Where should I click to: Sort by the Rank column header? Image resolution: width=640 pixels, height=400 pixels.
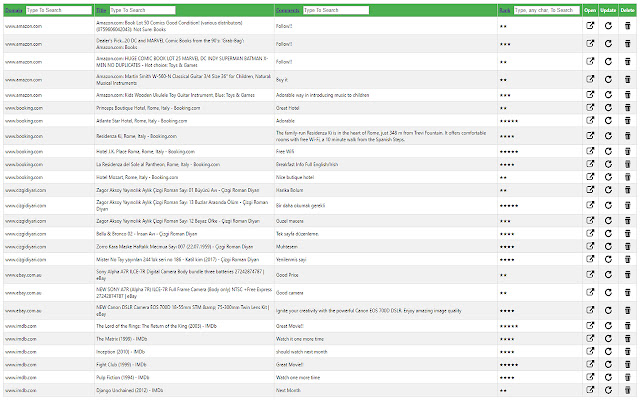click(x=505, y=10)
